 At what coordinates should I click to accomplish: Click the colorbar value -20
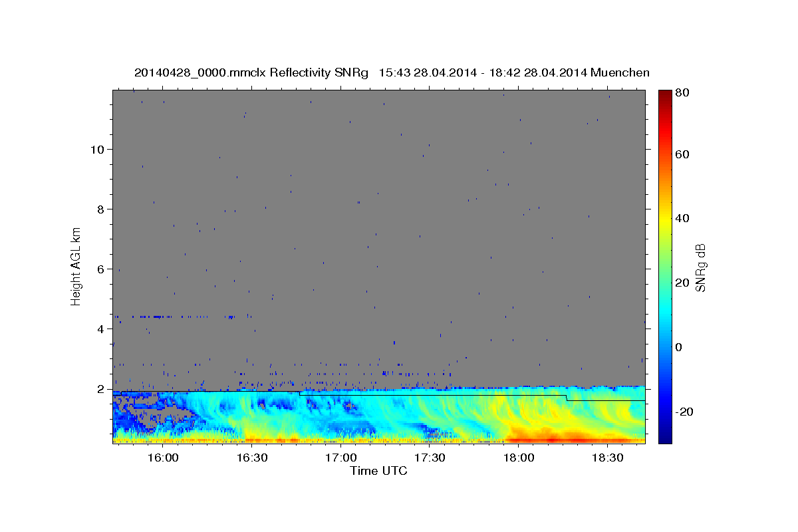point(684,412)
